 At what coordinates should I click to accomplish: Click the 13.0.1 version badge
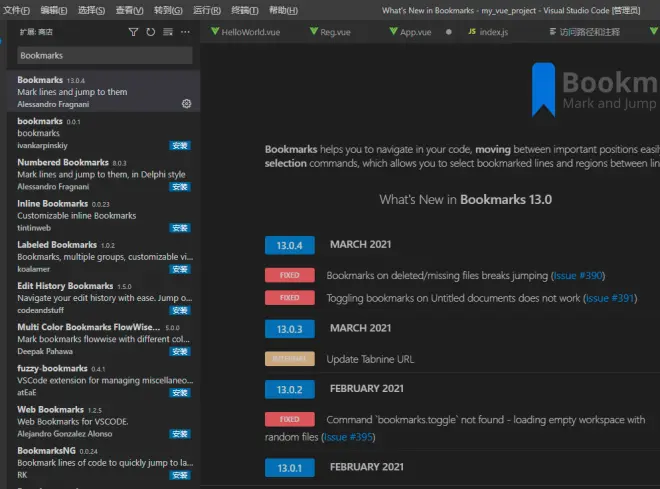point(290,468)
